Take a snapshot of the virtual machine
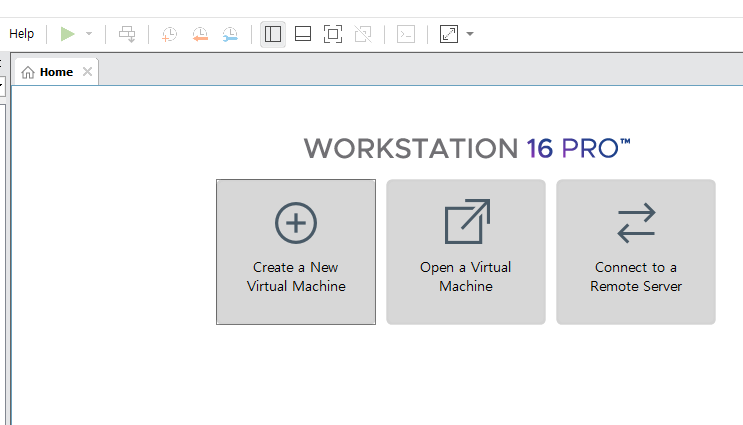This screenshot has height=425, width=743. [x=169, y=34]
